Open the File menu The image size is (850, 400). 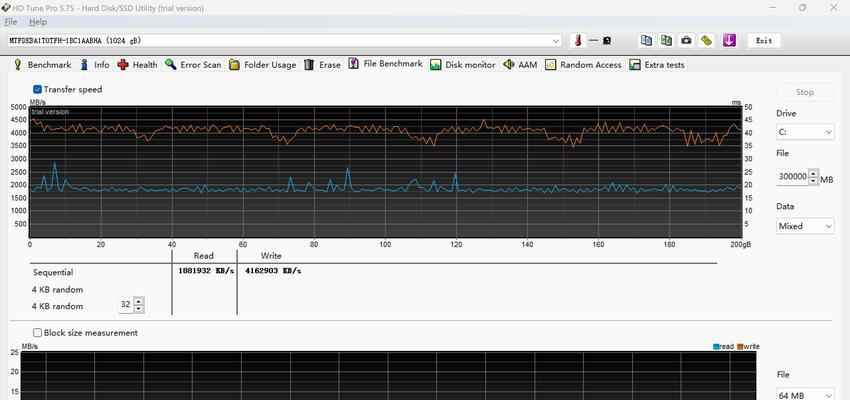tap(11, 22)
